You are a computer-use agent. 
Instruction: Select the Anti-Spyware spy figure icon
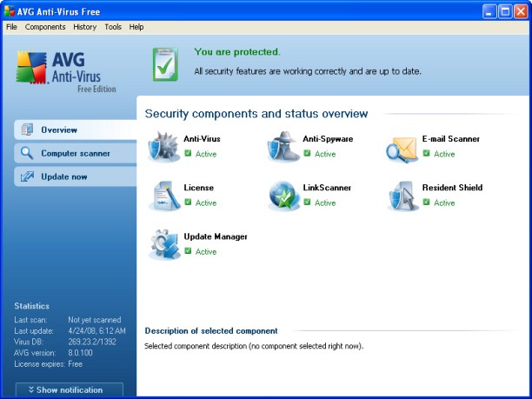(x=283, y=147)
